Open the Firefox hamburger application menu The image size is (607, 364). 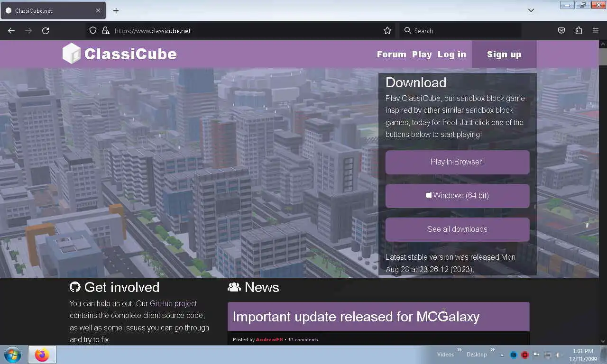596,30
